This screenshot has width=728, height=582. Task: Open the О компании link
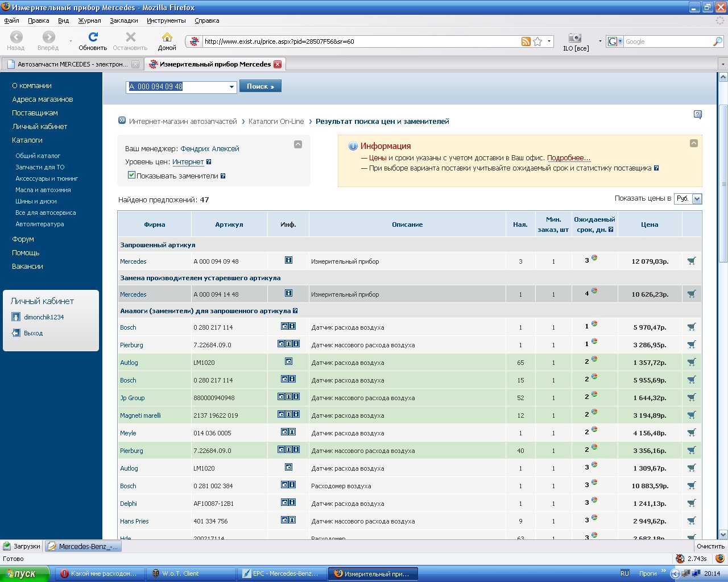pyautogui.click(x=32, y=86)
